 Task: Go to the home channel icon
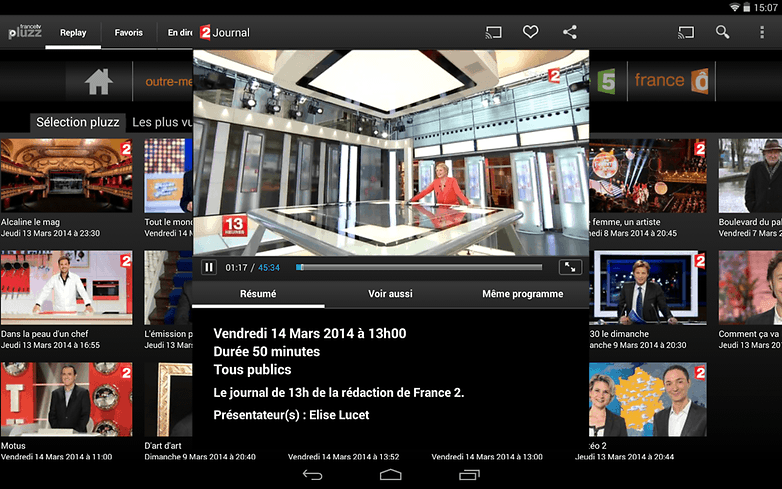[99, 81]
